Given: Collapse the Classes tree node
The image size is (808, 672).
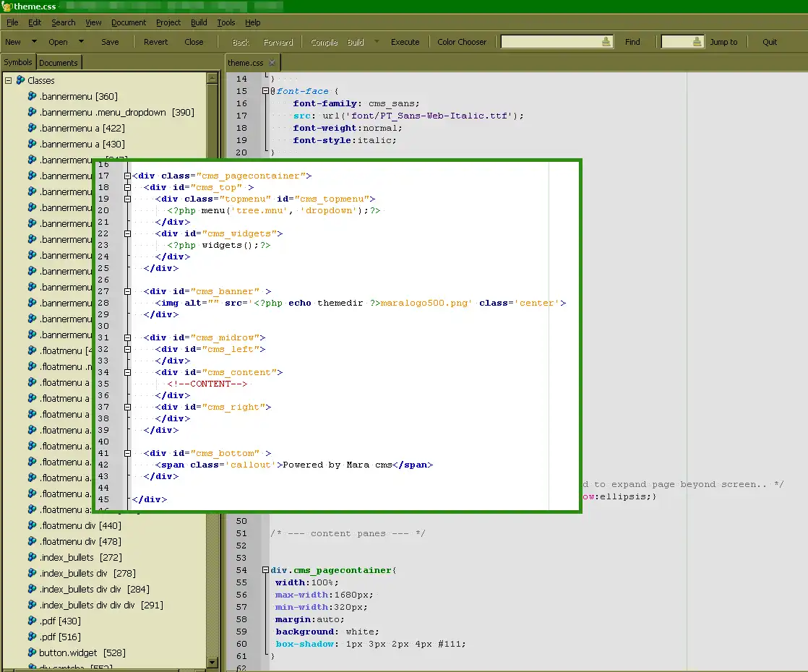Looking at the screenshot, I should click(x=9, y=80).
